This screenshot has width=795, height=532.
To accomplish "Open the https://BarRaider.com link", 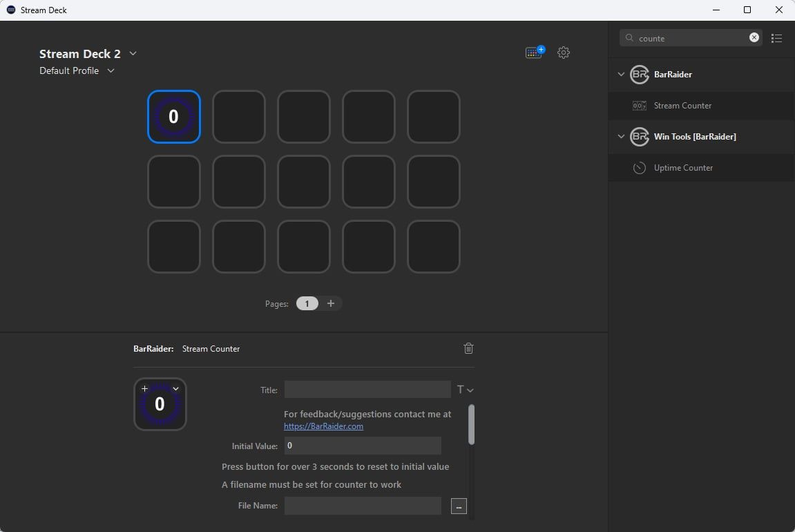I will (x=323, y=426).
